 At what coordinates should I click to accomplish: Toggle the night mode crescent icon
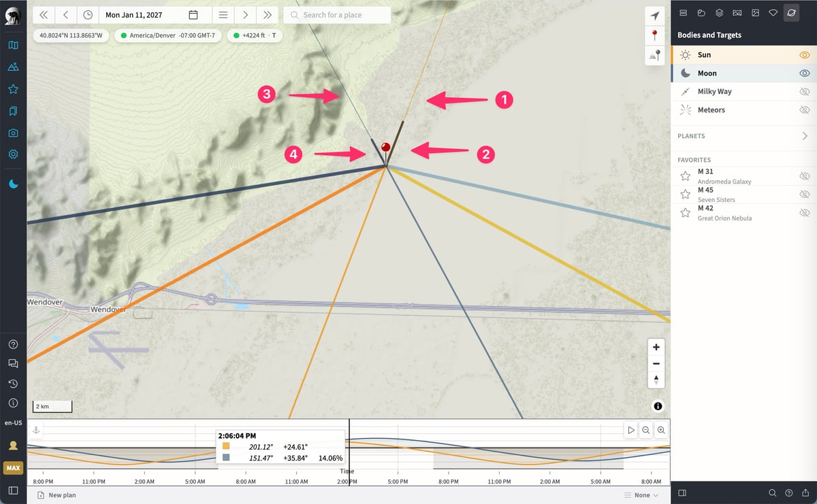click(13, 184)
